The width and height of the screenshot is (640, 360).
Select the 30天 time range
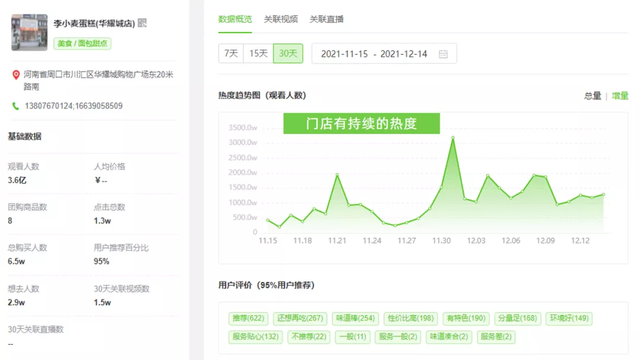coord(288,53)
